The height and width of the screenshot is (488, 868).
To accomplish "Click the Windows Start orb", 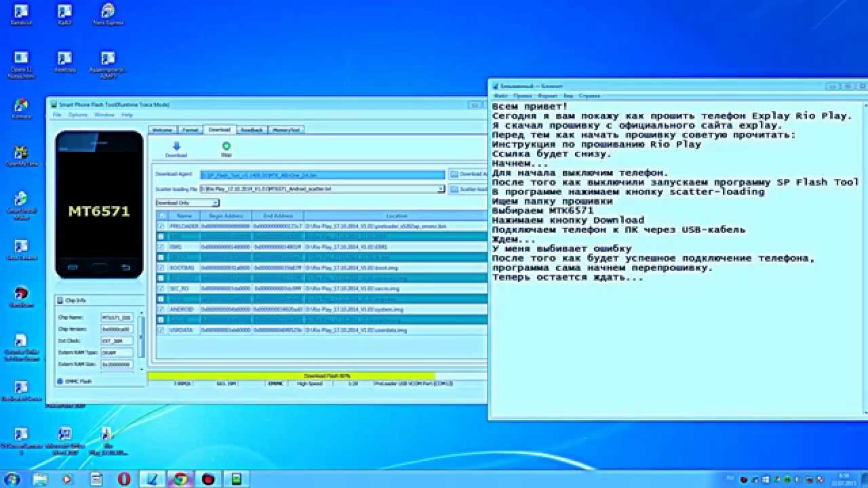I will tap(14, 479).
